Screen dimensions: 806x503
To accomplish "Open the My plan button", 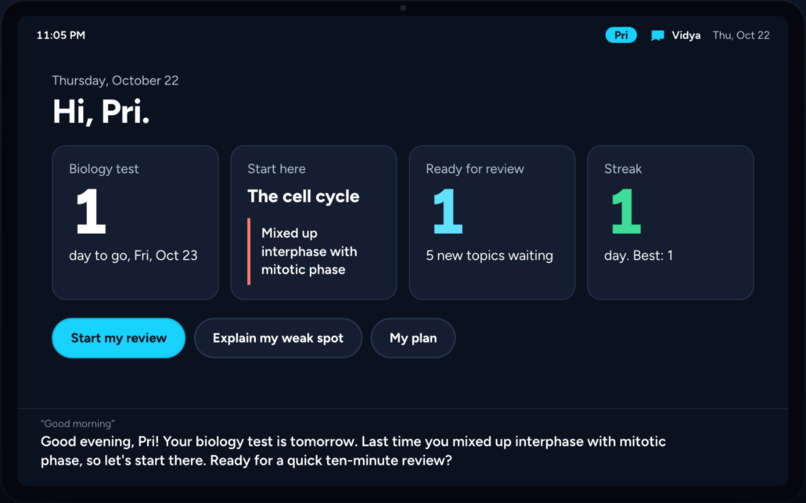I will (x=413, y=338).
